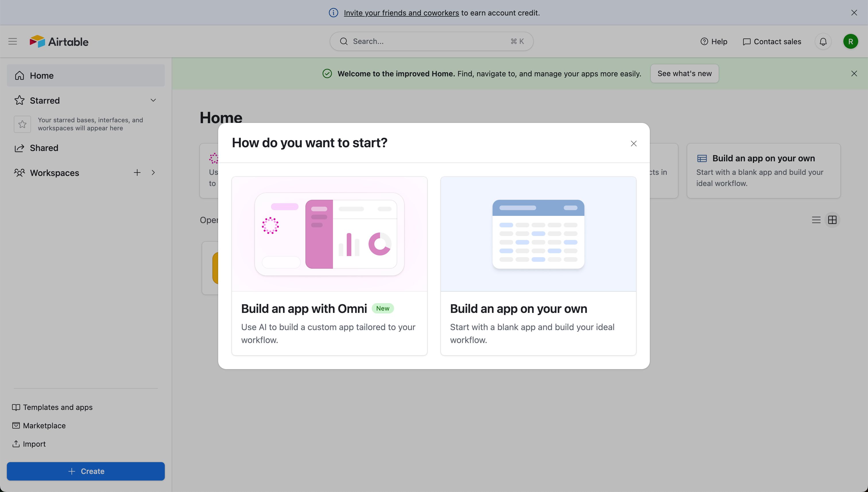Click the Omni dotted circle illustration
Image resolution: width=868 pixels, height=492 pixels.
click(270, 225)
